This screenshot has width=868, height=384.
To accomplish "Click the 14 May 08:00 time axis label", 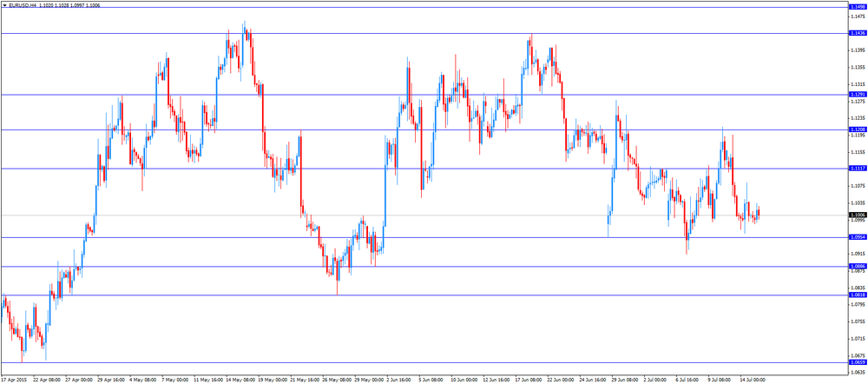I will click(240, 381).
